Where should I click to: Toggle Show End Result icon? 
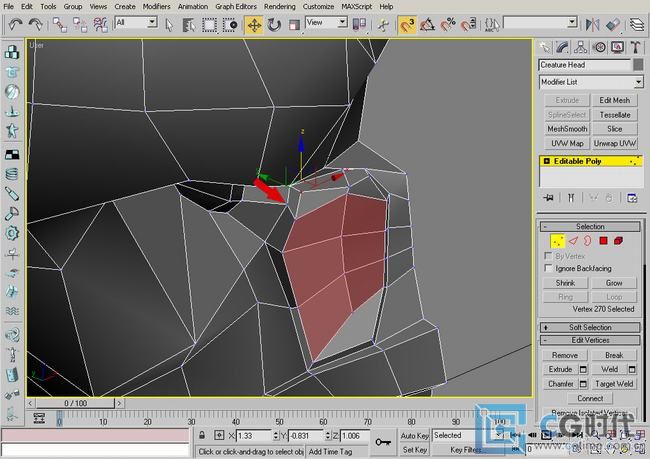pyautogui.click(x=571, y=198)
